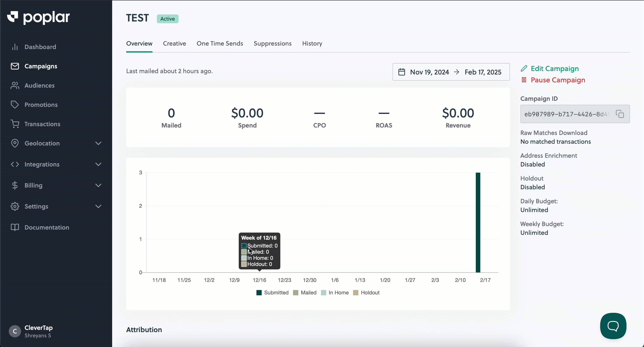Click the 12/16 x-axis label
The width and height of the screenshot is (644, 347).
[259, 280]
